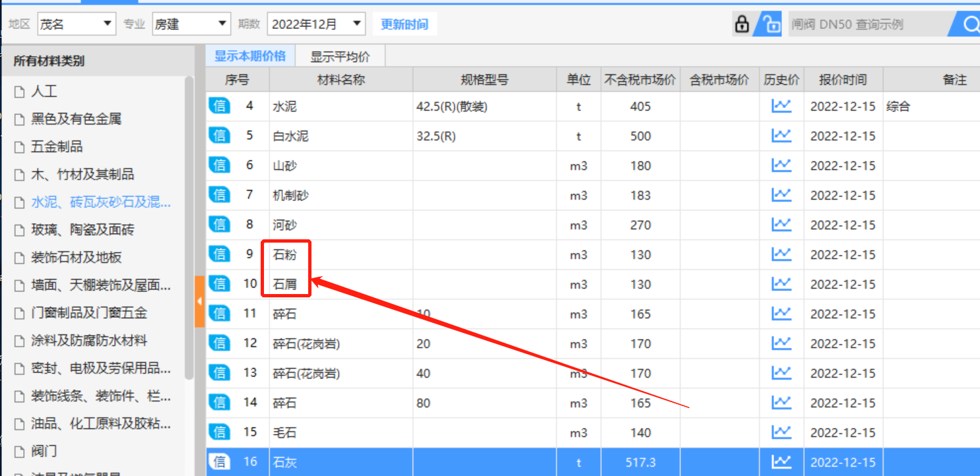The width and height of the screenshot is (980, 476).
Task: Open history price chart for 水泥
Action: pos(781,105)
